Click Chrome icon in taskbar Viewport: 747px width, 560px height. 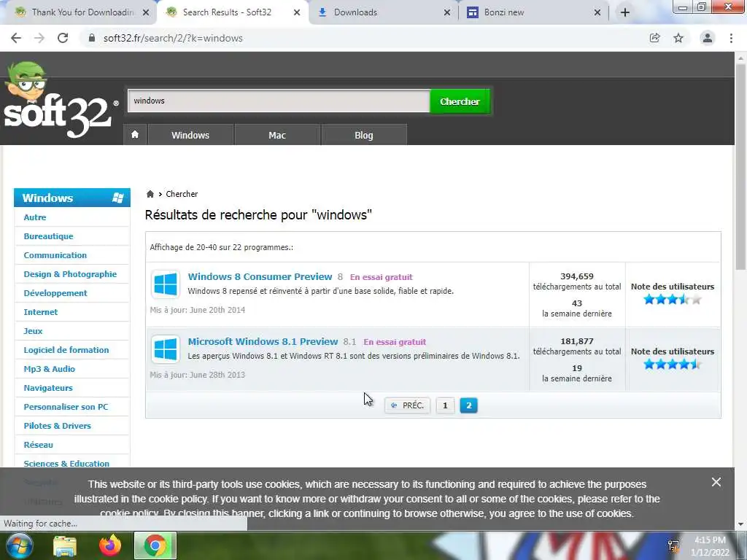(x=155, y=545)
